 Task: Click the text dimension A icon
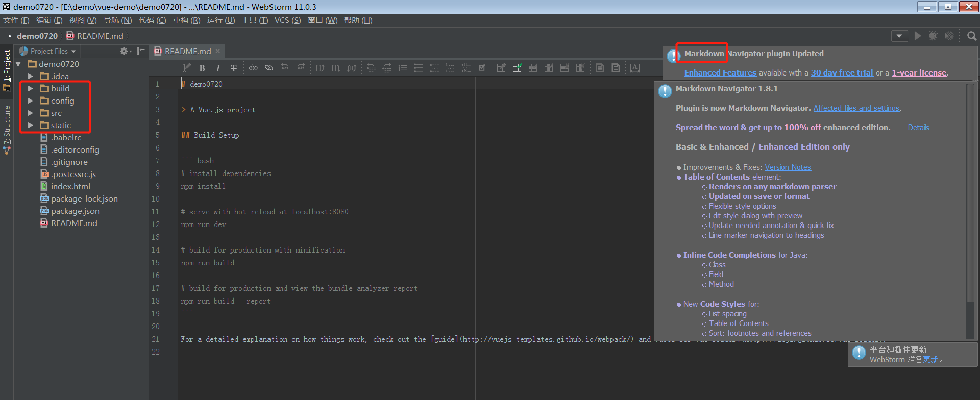(x=635, y=68)
